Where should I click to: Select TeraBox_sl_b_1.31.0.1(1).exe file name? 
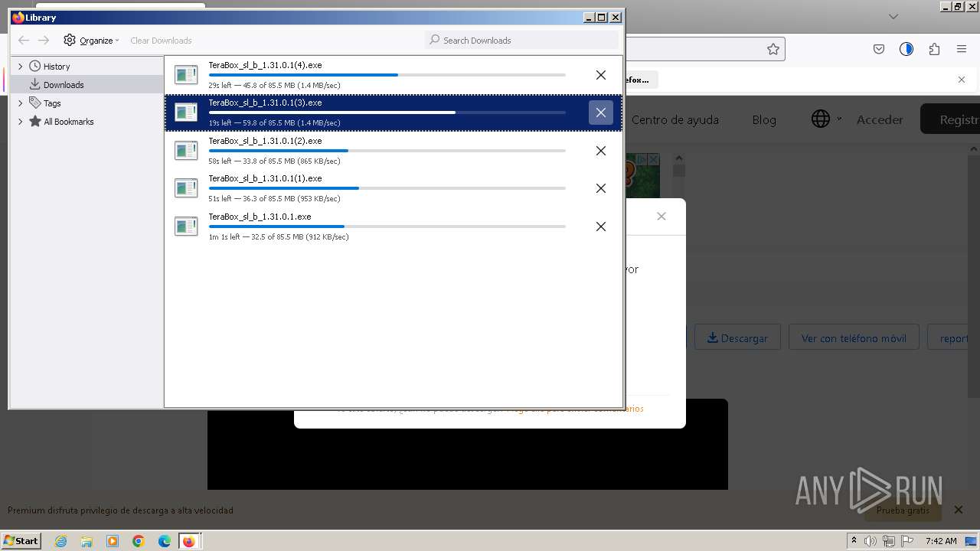coord(265,178)
